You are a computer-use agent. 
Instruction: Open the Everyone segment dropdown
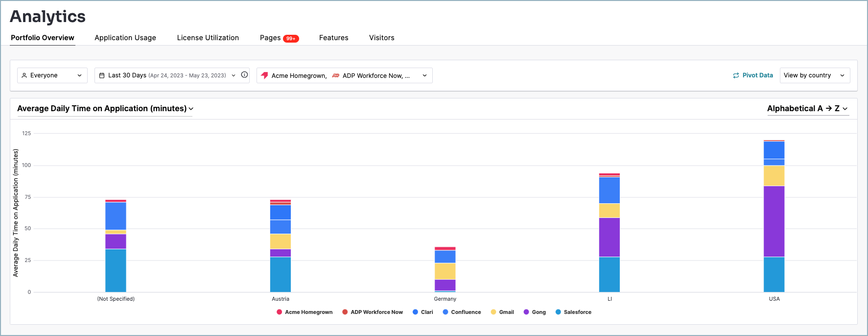click(x=52, y=75)
